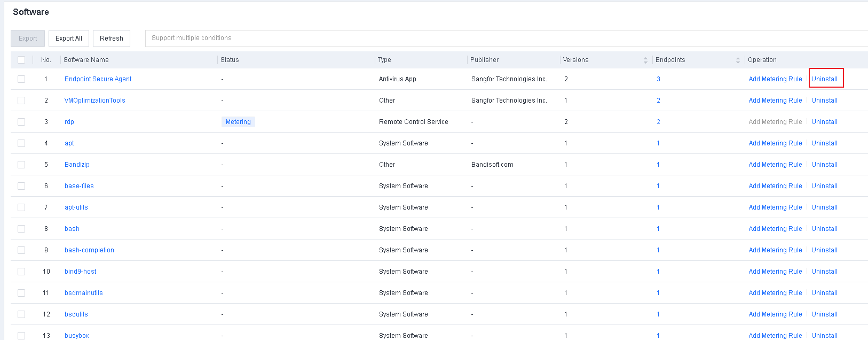Open endpoints count for Endpoint Secure Agent
Image resolution: width=868 pixels, height=340 pixels.
point(658,79)
